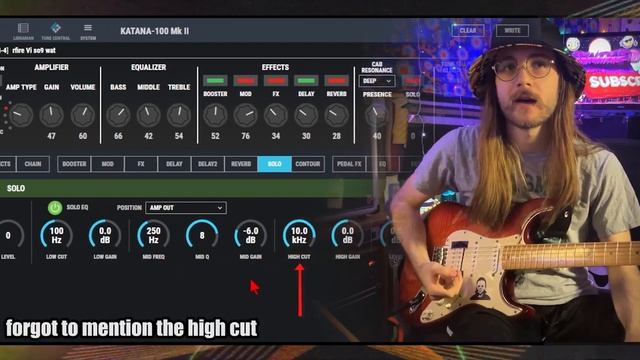The height and width of the screenshot is (360, 640).
Task: Switch to the FX tab
Action: (141, 164)
